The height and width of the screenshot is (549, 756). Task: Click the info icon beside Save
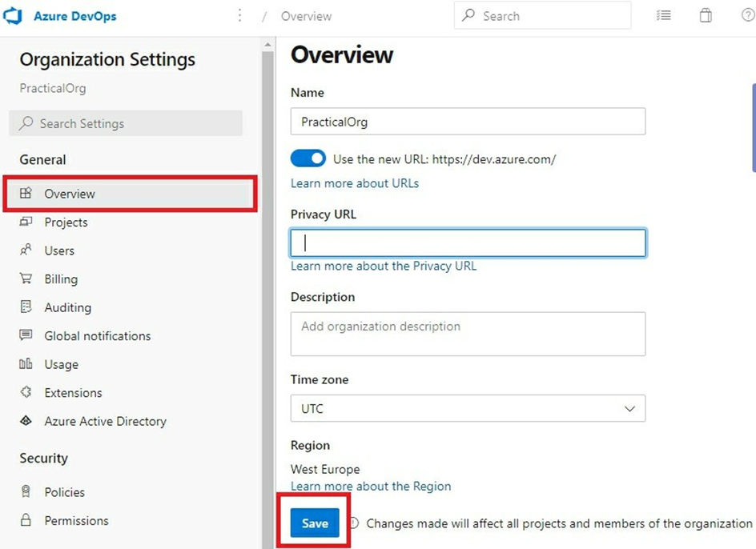pyautogui.click(x=354, y=523)
